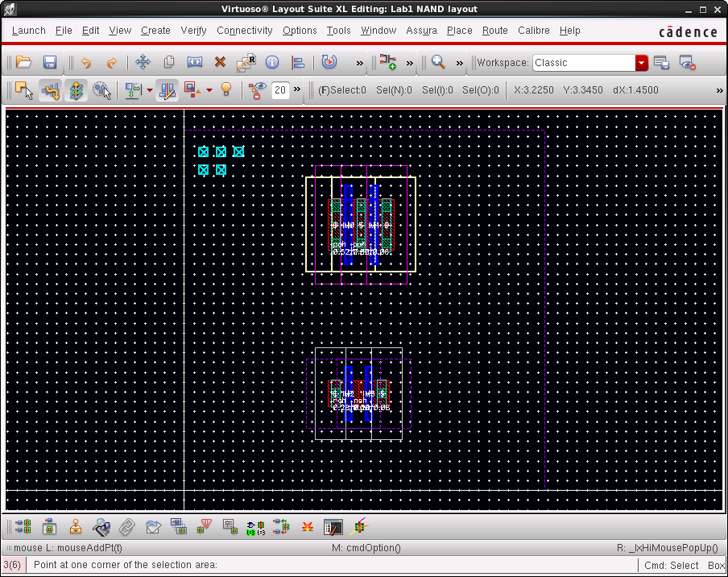
Task: Toggle the pencil edit-mode icon
Action: pos(168,90)
